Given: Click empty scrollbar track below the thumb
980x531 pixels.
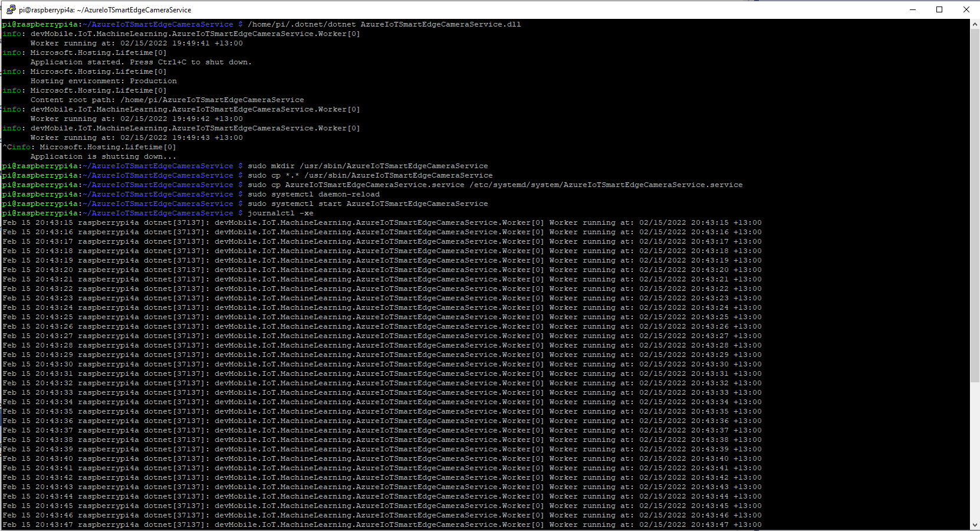Looking at the screenshot, I should point(975,460).
